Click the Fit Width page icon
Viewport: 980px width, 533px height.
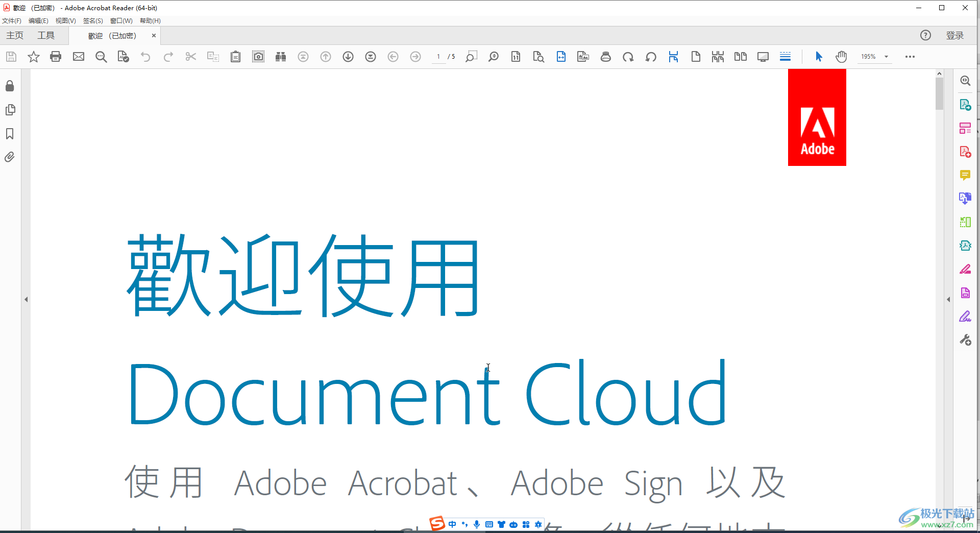(561, 57)
